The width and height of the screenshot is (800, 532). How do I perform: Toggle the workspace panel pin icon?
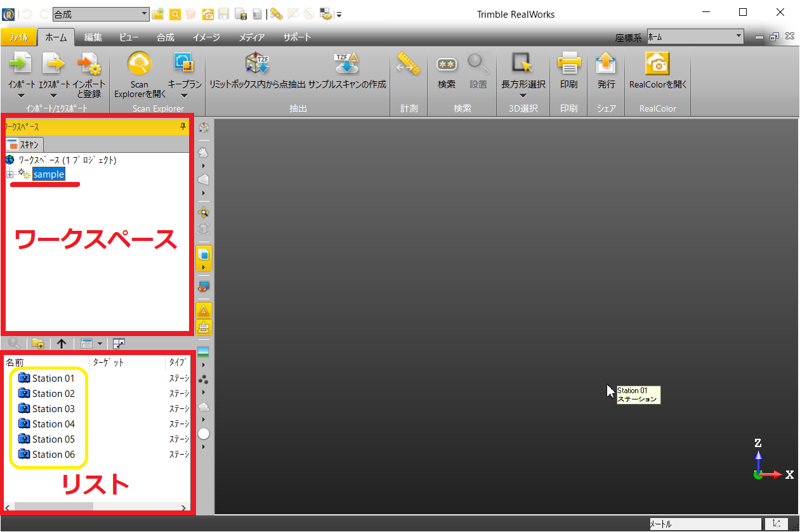(183, 127)
